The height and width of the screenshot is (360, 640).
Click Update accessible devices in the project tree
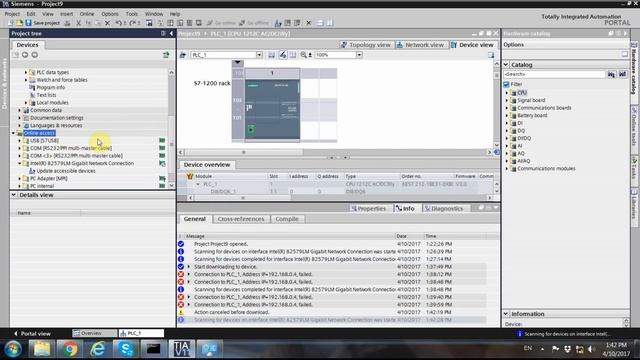pos(66,171)
